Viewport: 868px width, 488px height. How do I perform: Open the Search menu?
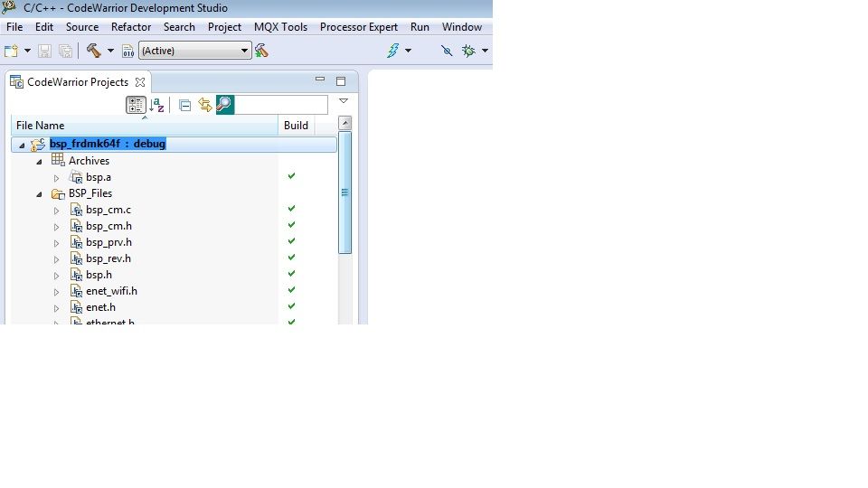tap(179, 27)
